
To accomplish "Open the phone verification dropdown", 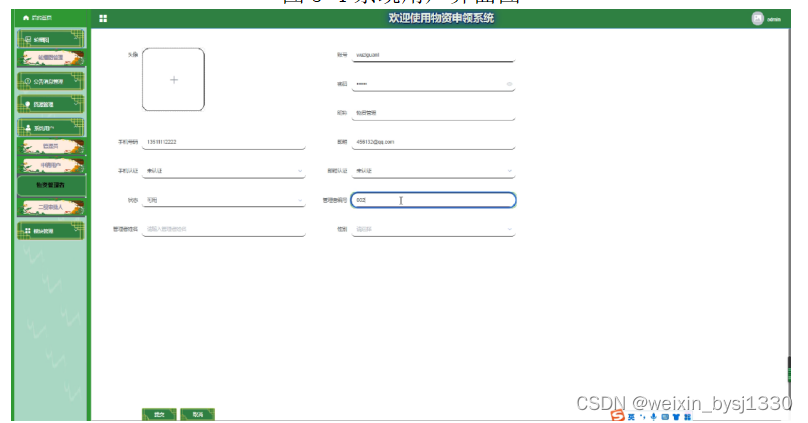I will (224, 171).
